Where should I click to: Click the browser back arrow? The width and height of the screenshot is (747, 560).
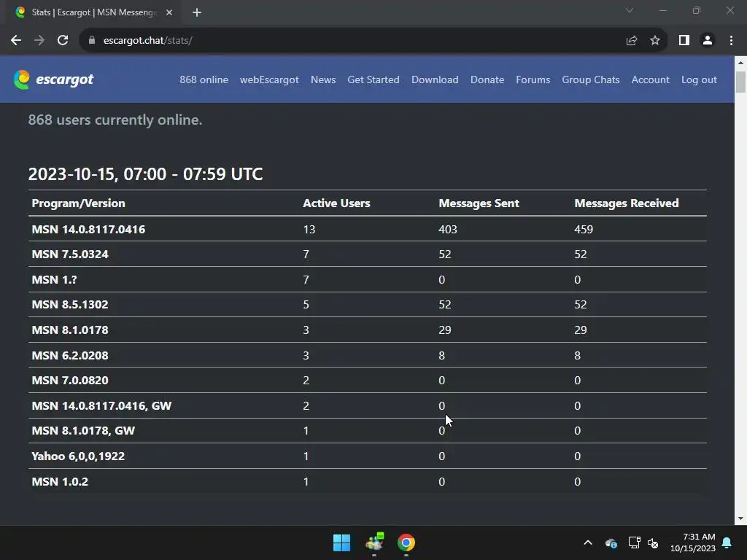click(x=16, y=41)
